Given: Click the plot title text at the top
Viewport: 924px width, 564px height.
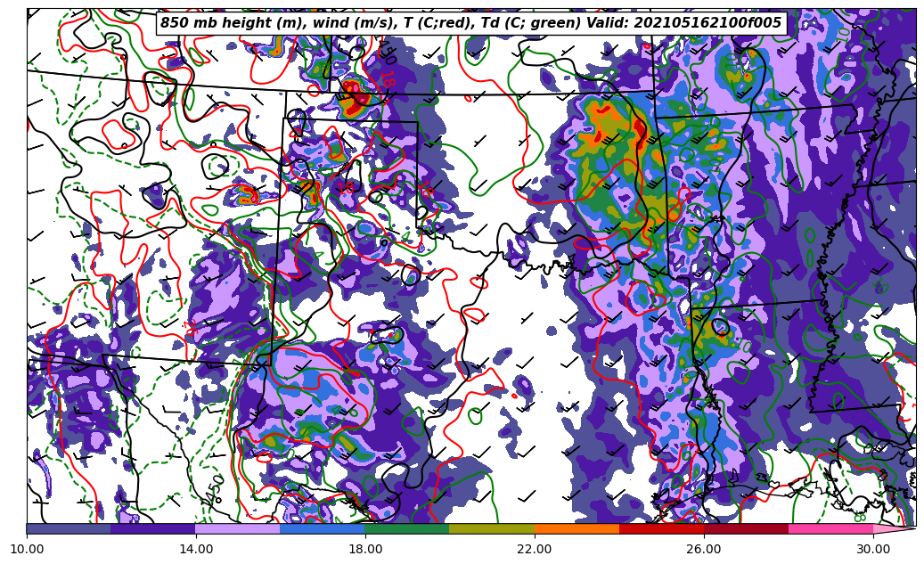Looking at the screenshot, I should 470,23.
